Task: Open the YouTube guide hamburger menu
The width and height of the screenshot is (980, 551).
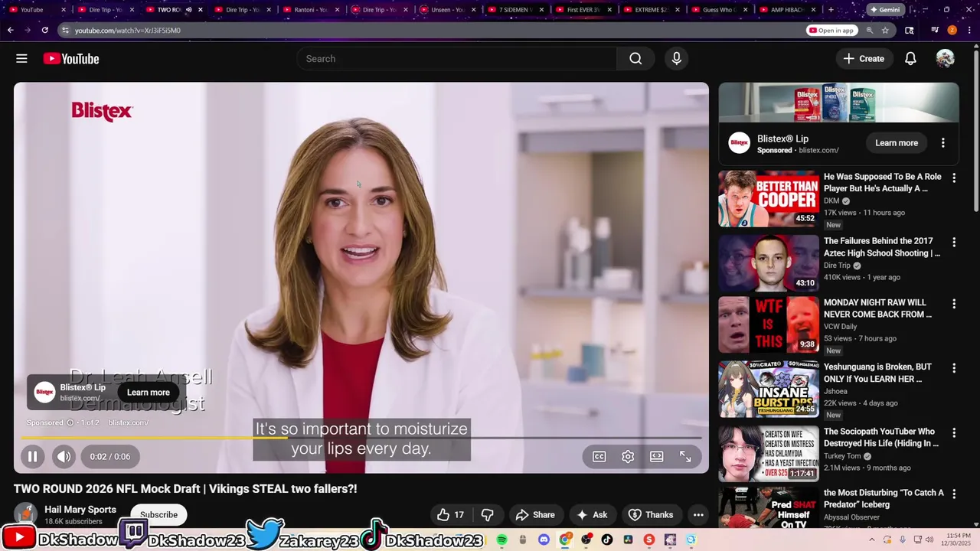Action: (x=21, y=59)
